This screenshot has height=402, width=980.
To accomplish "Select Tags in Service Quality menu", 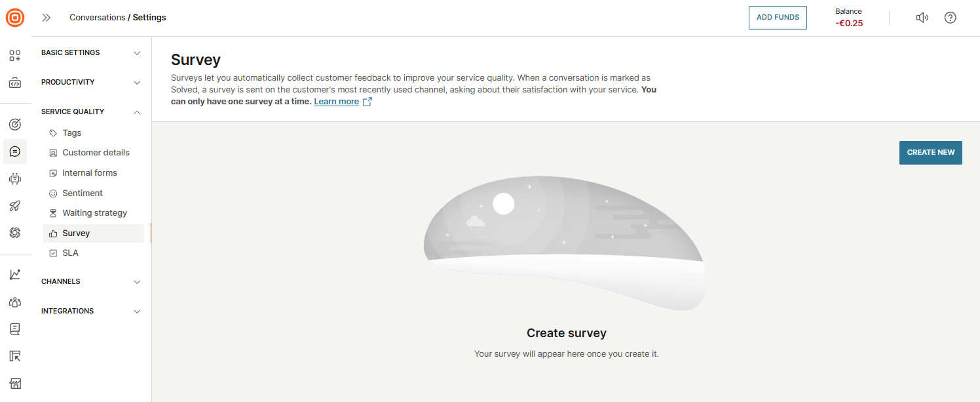I will 71,133.
